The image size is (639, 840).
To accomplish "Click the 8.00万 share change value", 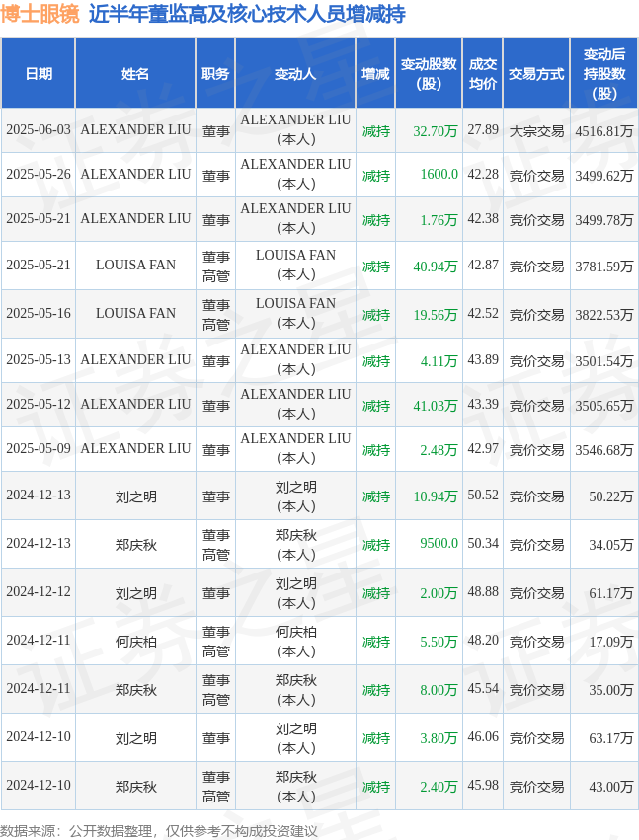I will [439, 689].
